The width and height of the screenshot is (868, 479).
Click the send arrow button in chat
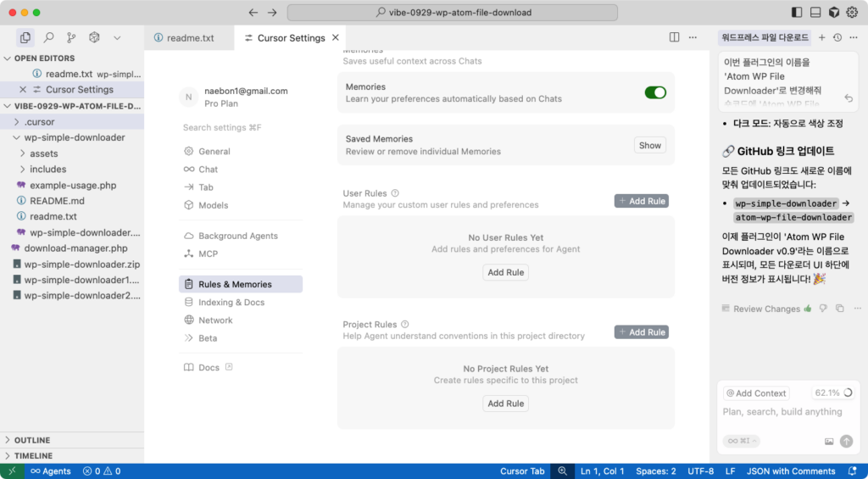(846, 441)
